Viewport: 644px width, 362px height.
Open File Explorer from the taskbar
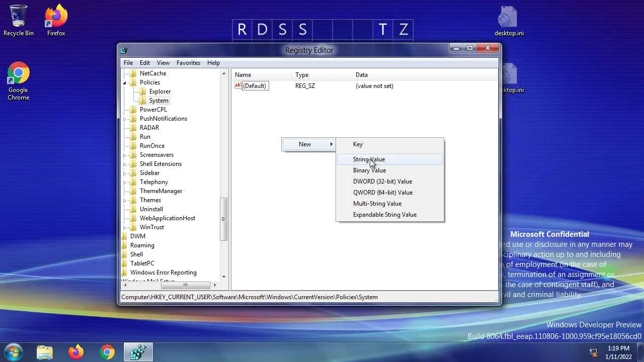coord(45,352)
